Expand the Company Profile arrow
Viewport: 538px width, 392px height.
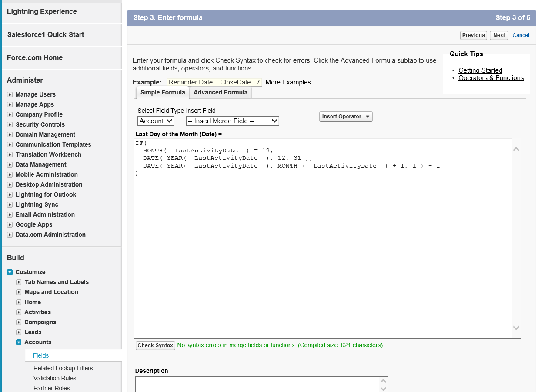(x=10, y=114)
